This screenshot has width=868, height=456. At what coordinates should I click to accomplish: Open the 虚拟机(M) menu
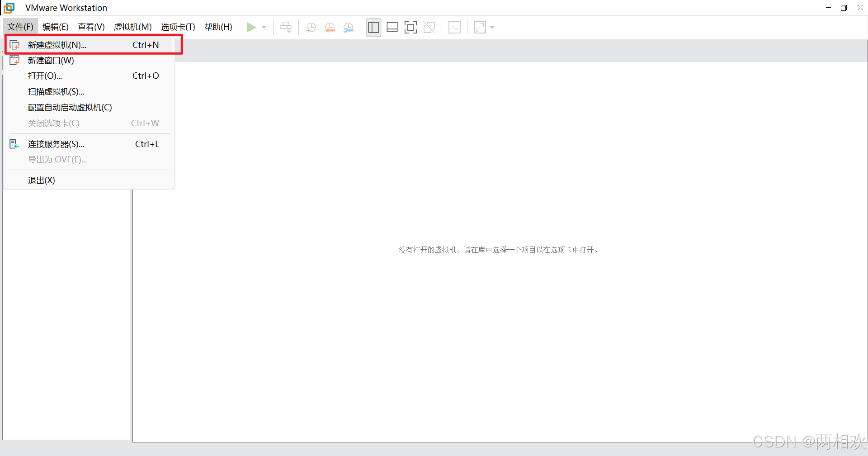click(132, 27)
